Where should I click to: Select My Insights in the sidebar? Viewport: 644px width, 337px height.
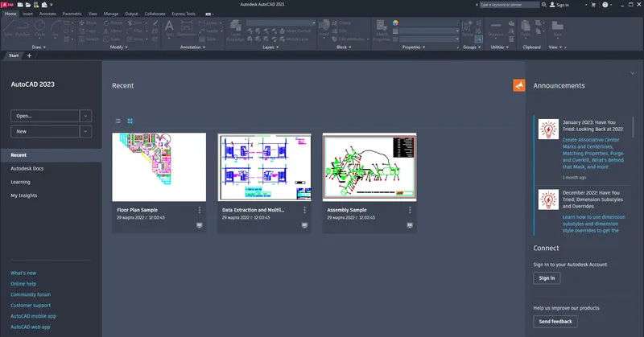[x=24, y=195]
